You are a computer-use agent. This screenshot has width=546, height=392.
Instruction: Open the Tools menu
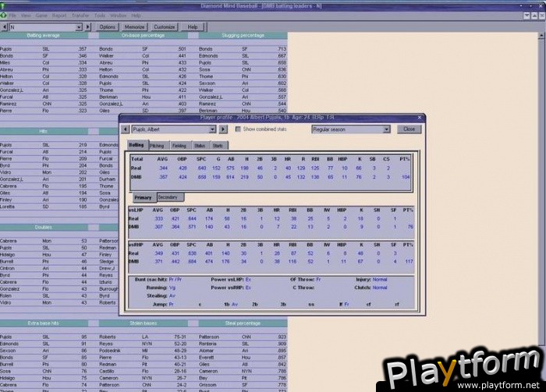(x=100, y=16)
